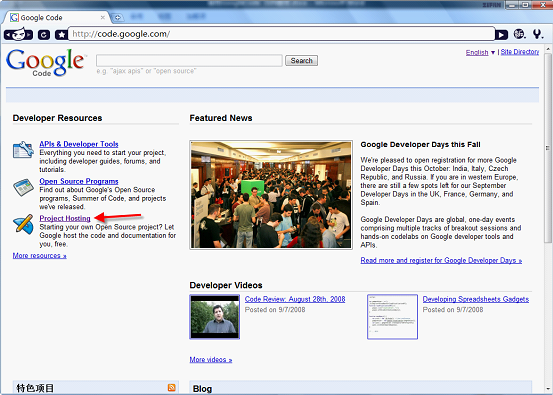Click the RSS feed icon in 特色项目 header
The height and width of the screenshot is (395, 553).
pos(171,387)
